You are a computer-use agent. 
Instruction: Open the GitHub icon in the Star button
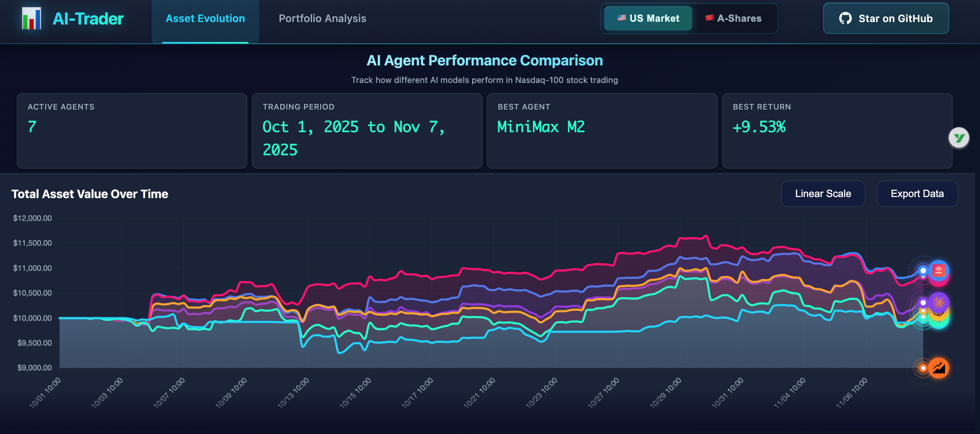pyautogui.click(x=846, y=18)
